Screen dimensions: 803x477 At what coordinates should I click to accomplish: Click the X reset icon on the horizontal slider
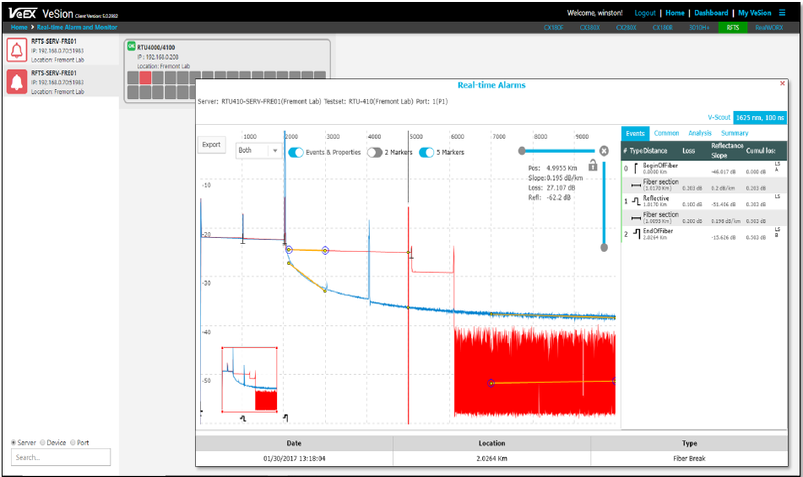604,150
